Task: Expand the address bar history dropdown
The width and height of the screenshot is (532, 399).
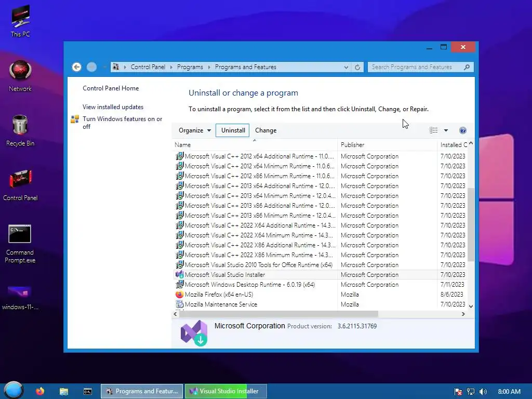Action: click(346, 67)
